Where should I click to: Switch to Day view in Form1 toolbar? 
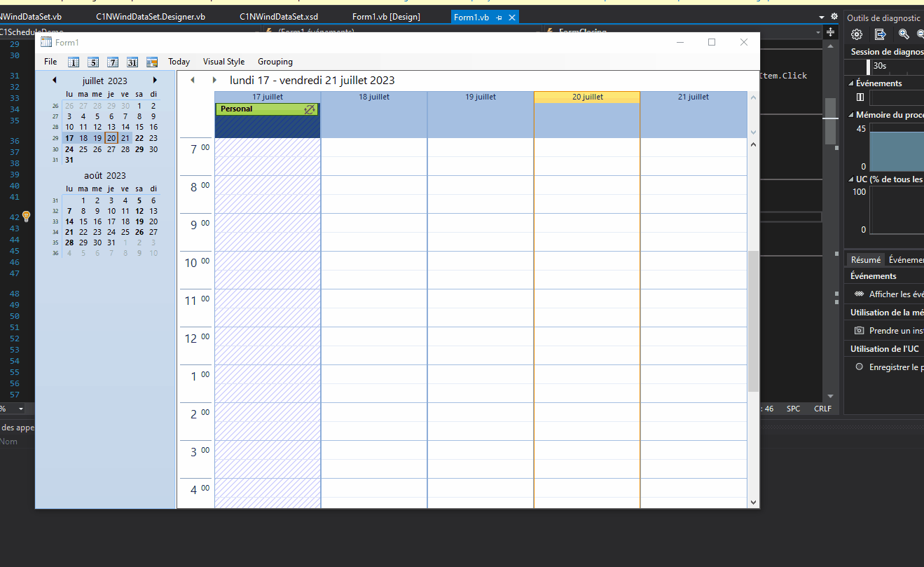(74, 62)
